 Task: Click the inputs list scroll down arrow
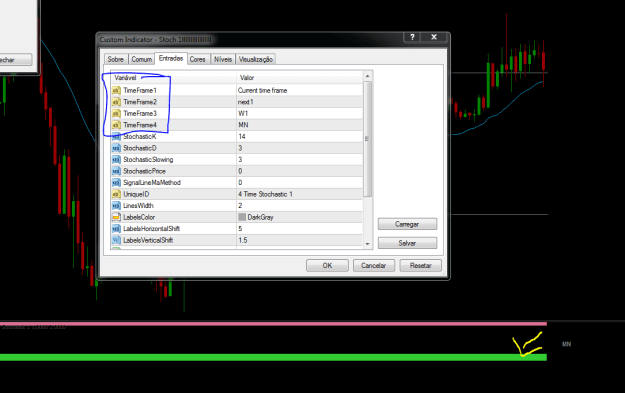pos(368,244)
